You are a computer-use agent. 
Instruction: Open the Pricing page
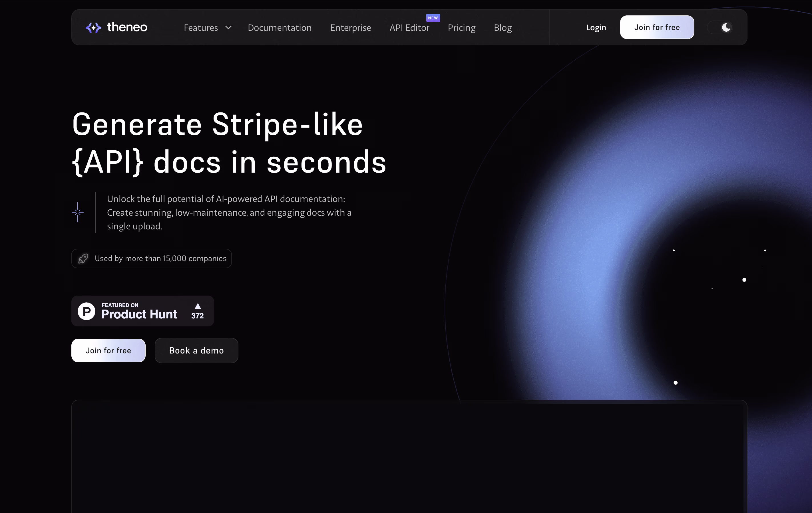pyautogui.click(x=462, y=28)
